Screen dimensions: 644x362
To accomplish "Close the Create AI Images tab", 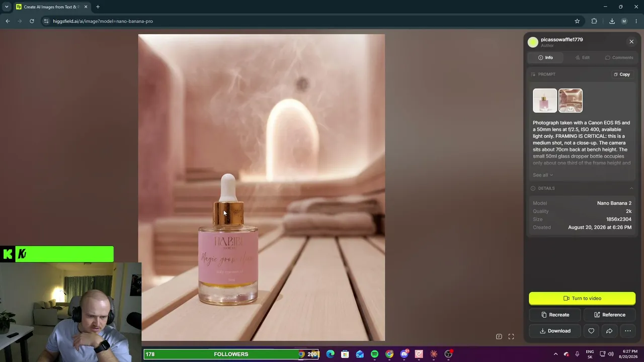I will 86,7.
